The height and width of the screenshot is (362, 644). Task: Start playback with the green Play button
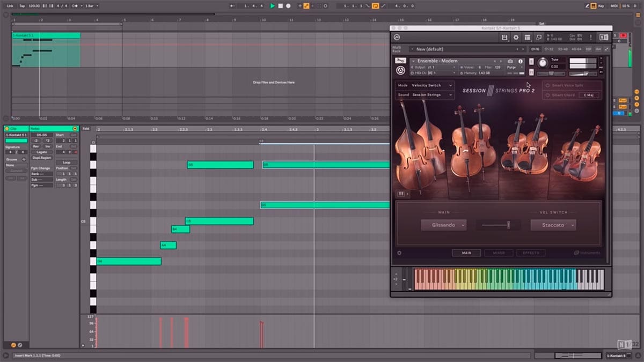(x=272, y=5)
